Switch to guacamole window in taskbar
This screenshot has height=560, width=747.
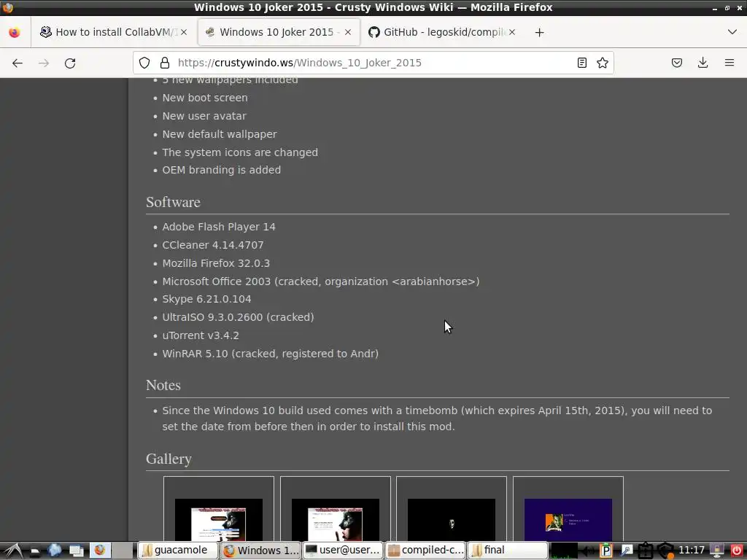178,551
